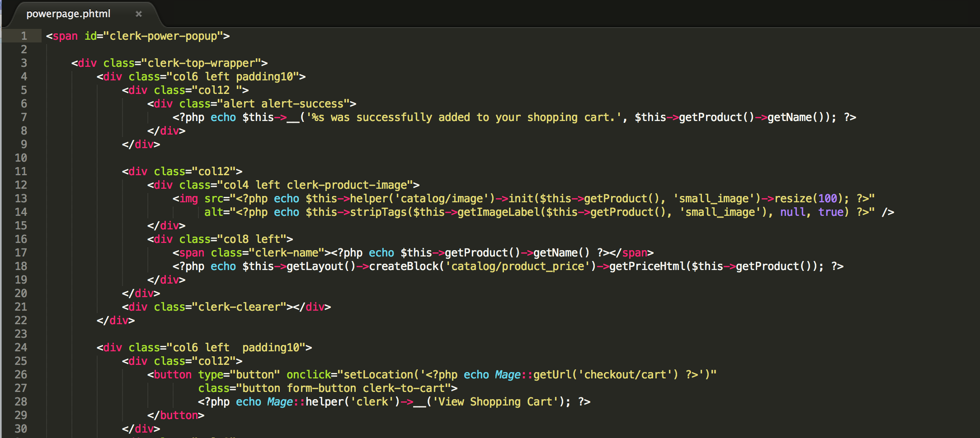Close the powerpage.phtml tab
980x438 pixels.
tap(139, 14)
